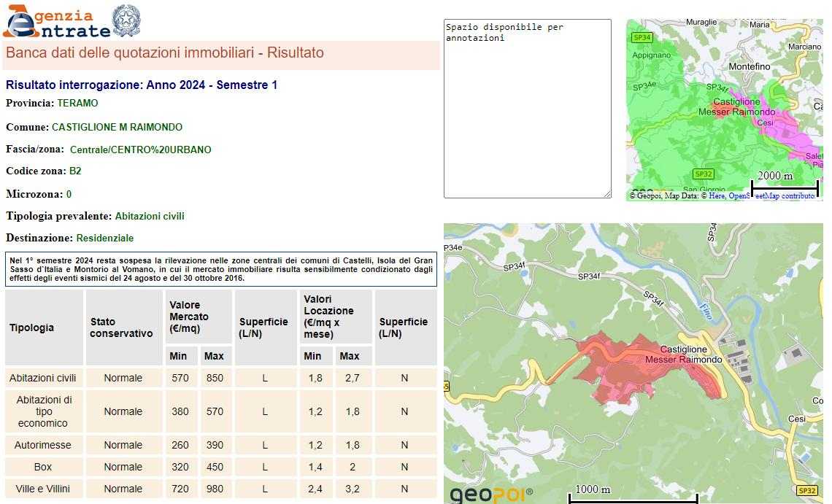Click the Agenzia Entrate logo
832x504 pixels.
point(55,22)
